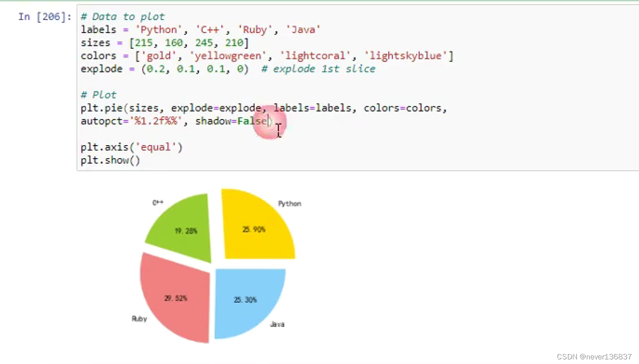Click the 'Java' pie label
This screenshot has width=639, height=364.
(277, 324)
